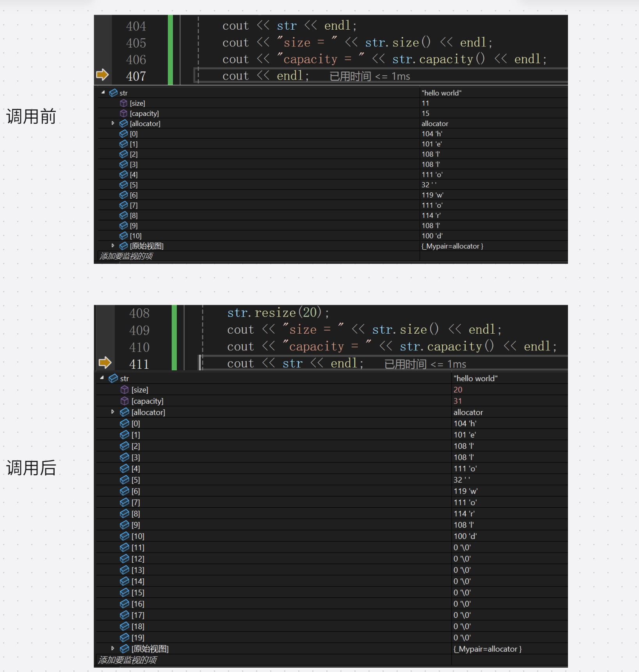639x672 pixels.
Task: Select "hello world" value in the upper watch window
Action: point(441,92)
